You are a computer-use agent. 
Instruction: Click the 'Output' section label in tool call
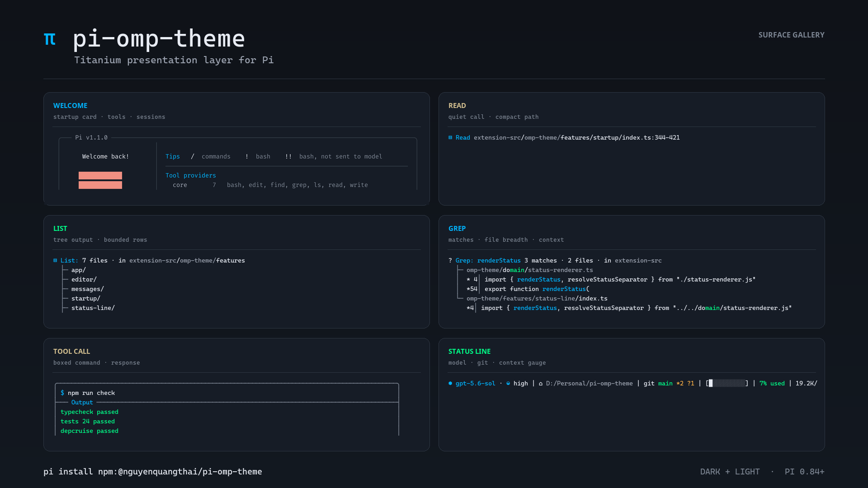pyautogui.click(x=82, y=403)
